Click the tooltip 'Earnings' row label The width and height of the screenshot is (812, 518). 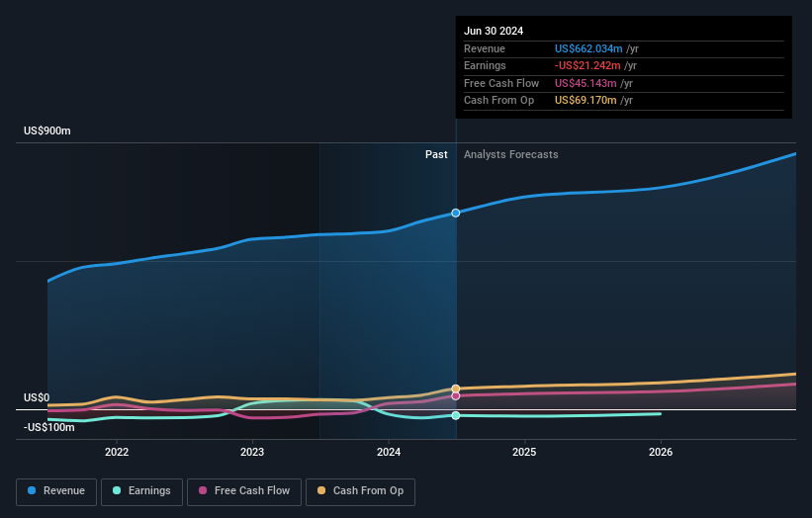tap(485, 65)
